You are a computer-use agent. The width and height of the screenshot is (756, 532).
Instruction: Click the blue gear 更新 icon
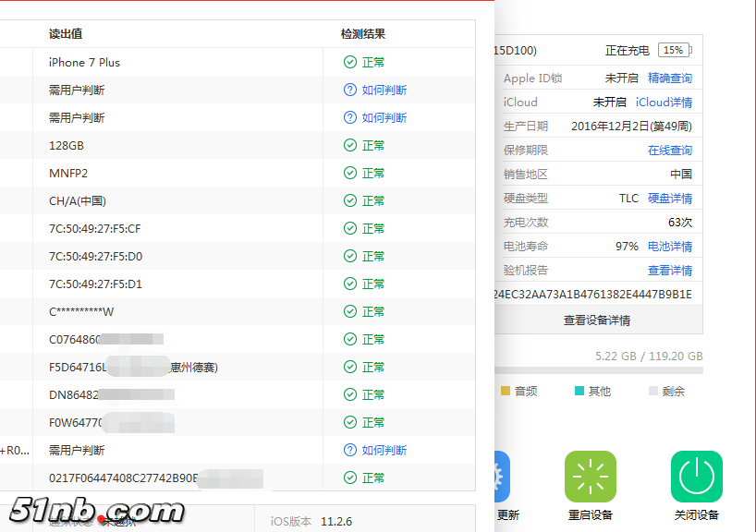click(502, 476)
